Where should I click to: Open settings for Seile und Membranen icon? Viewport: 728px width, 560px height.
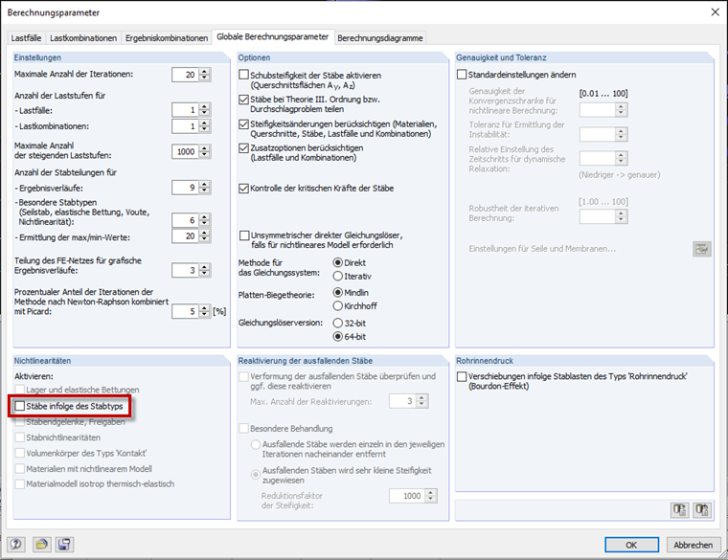(x=702, y=249)
